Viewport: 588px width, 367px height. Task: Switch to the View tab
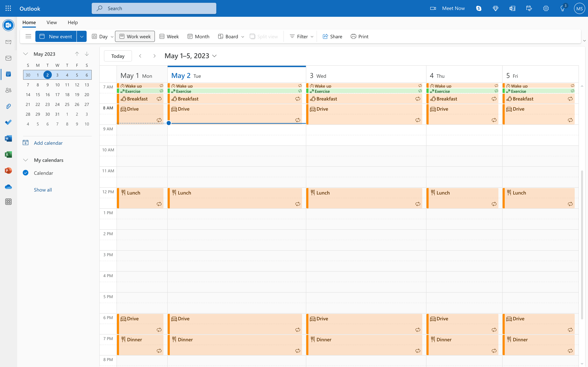click(51, 22)
